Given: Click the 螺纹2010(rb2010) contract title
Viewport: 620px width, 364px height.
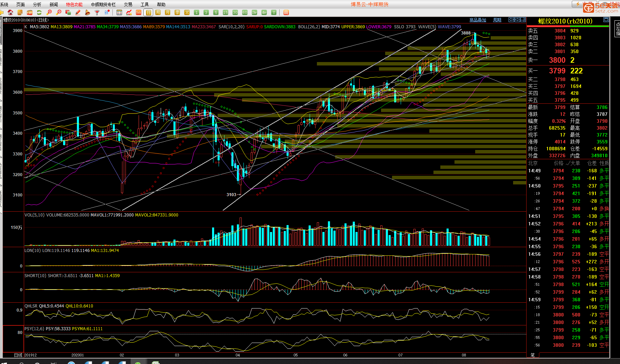Looking at the screenshot, I should point(566,21).
